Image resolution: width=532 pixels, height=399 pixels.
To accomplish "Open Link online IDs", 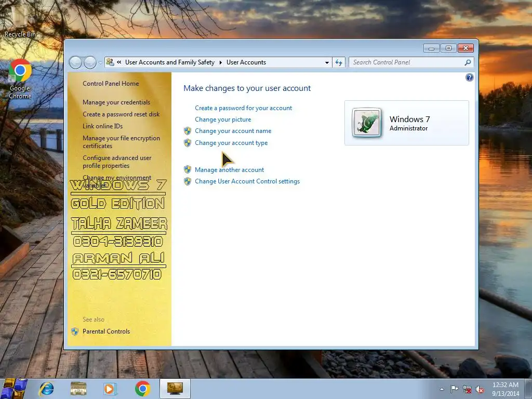I will (x=102, y=126).
